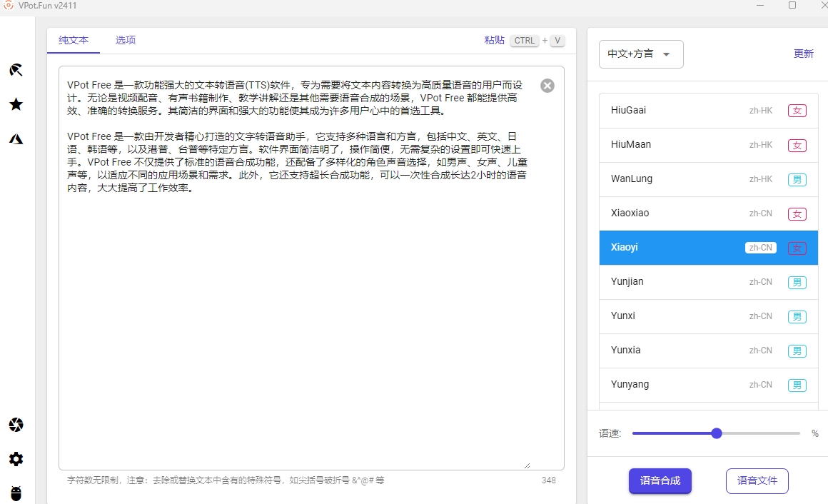Clear the text with the round X icon
This screenshot has height=504, width=828.
[547, 86]
